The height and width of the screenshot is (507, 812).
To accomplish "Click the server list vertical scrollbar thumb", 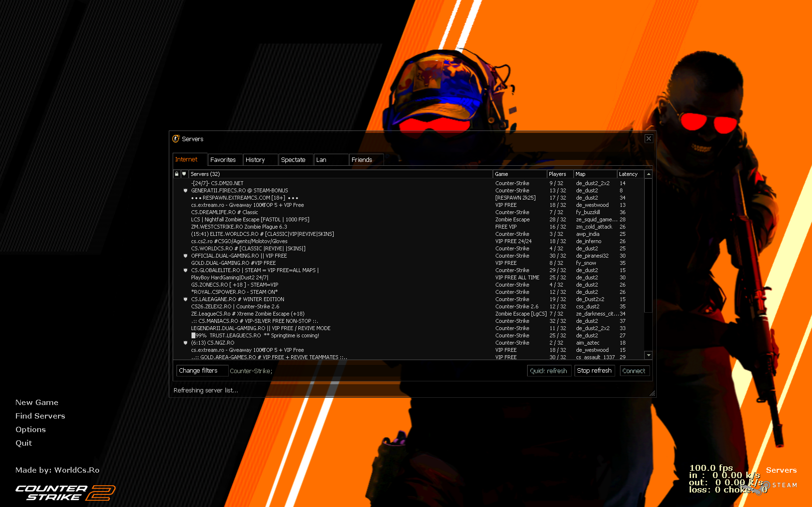I will [649, 246].
